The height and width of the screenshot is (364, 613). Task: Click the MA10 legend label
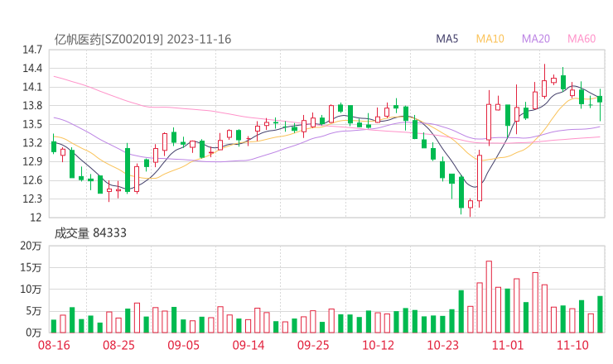click(490, 39)
